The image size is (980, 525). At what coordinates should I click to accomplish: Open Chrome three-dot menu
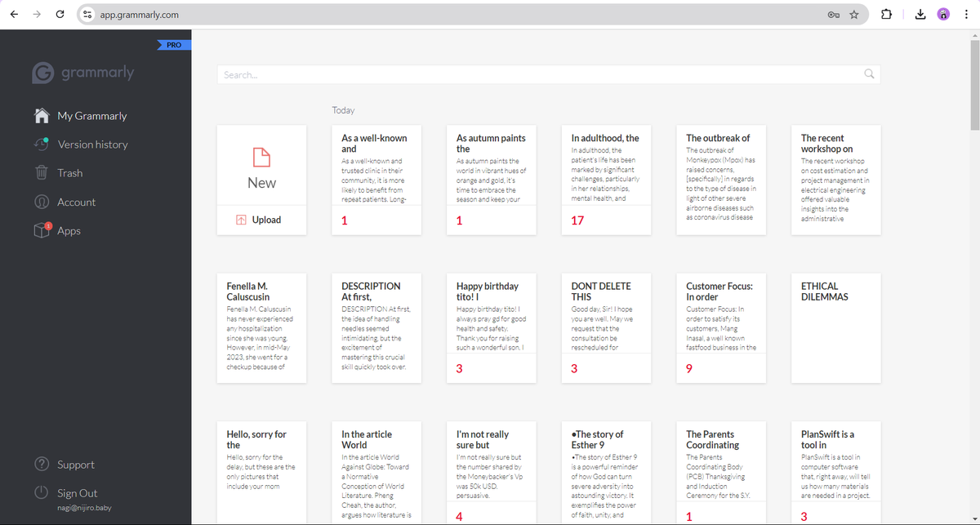966,14
